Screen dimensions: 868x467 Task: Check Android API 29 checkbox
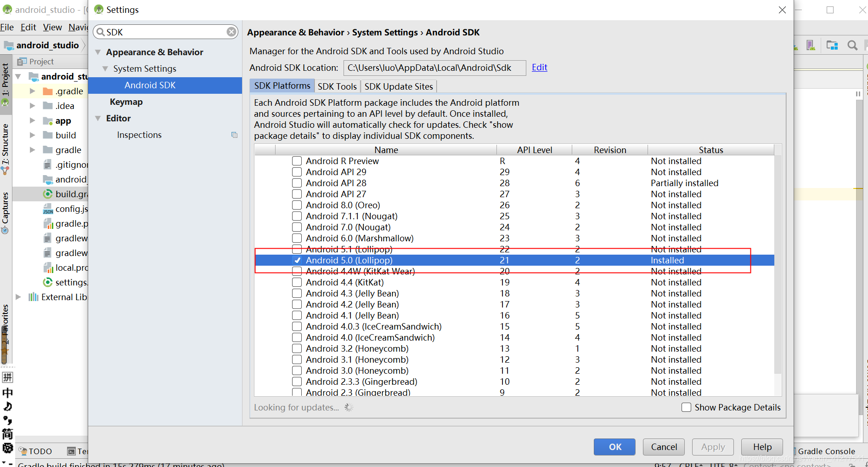(297, 172)
